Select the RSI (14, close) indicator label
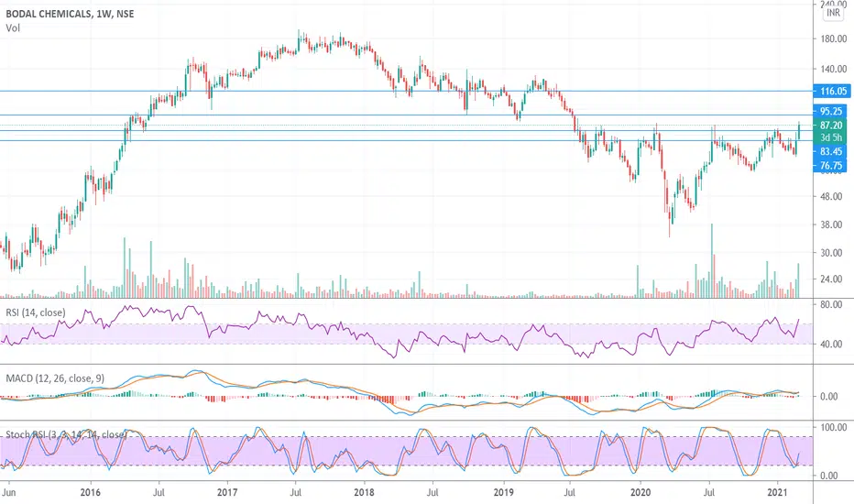 (36, 312)
